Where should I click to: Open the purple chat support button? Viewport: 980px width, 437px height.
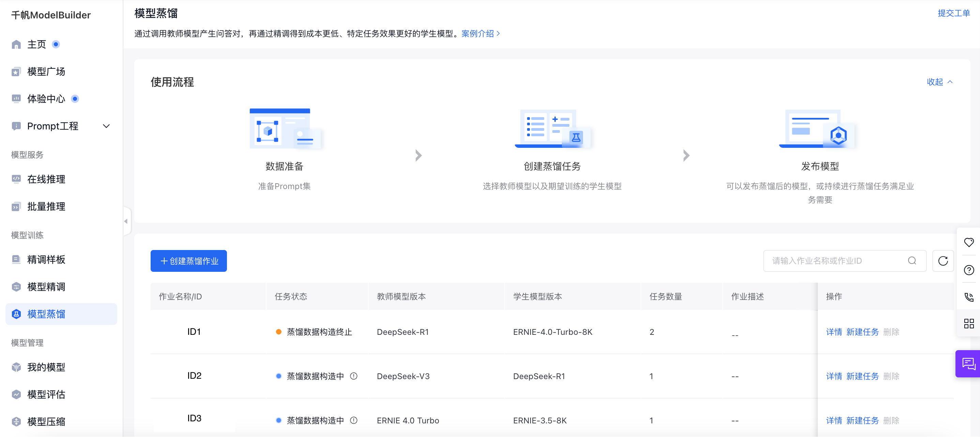(x=968, y=364)
